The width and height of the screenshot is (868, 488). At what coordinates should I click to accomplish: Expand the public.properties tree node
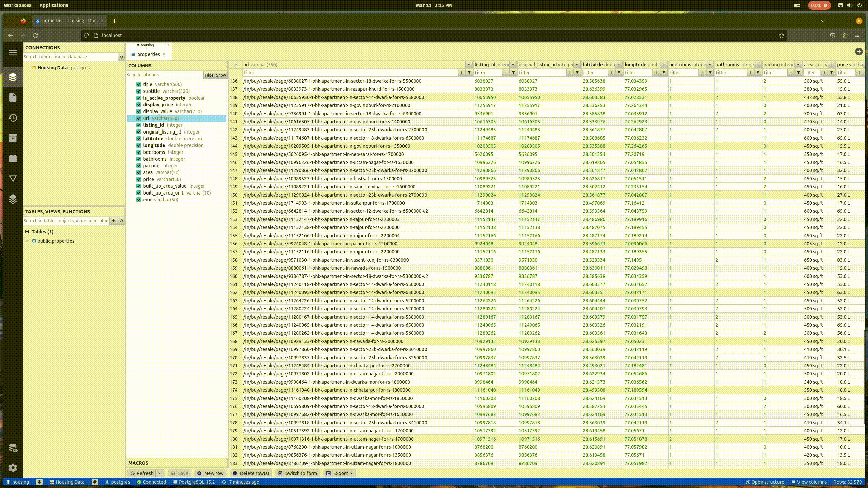[x=27, y=241]
